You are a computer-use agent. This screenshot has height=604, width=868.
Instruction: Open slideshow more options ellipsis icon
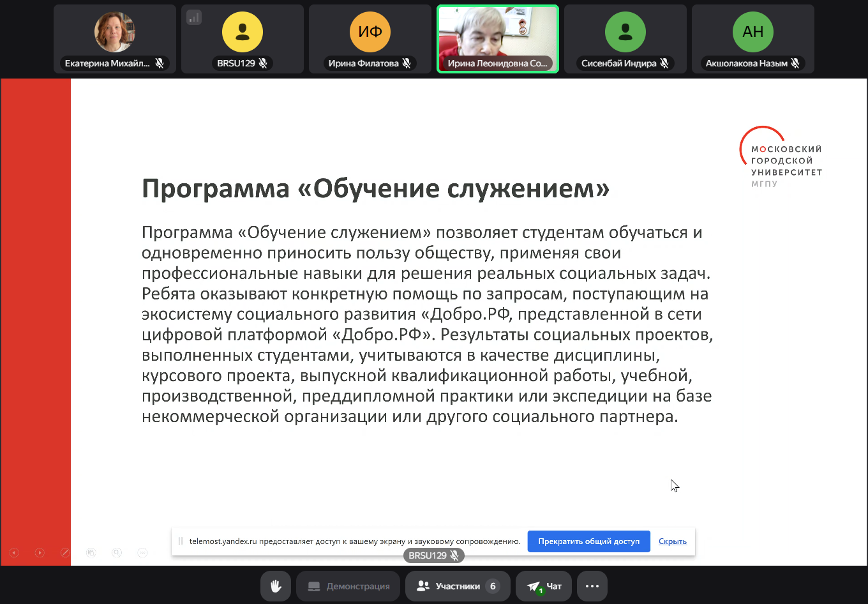click(142, 553)
